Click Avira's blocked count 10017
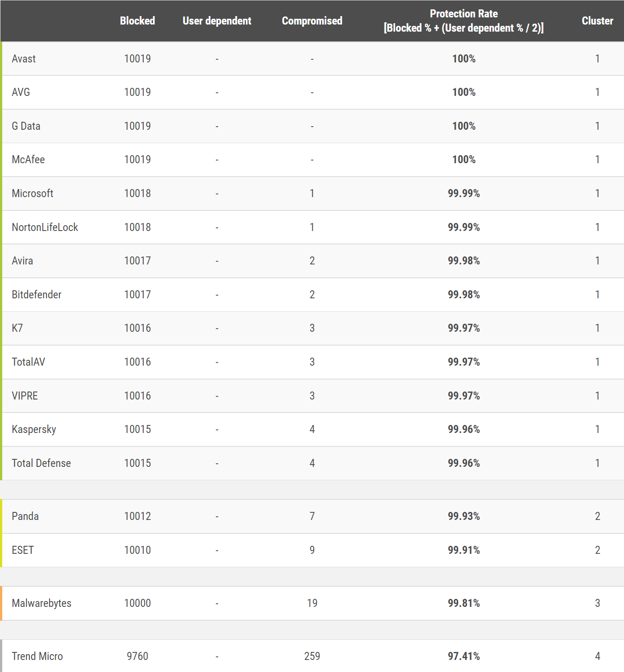The height and width of the screenshot is (672, 624). pyautogui.click(x=137, y=261)
